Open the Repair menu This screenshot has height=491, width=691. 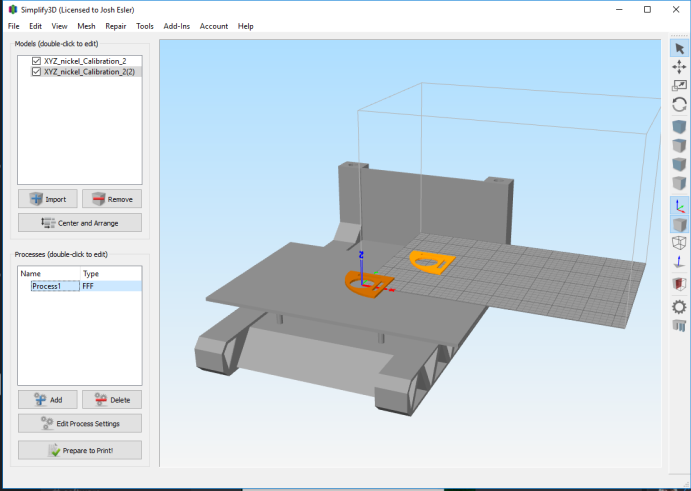pyautogui.click(x=116, y=26)
